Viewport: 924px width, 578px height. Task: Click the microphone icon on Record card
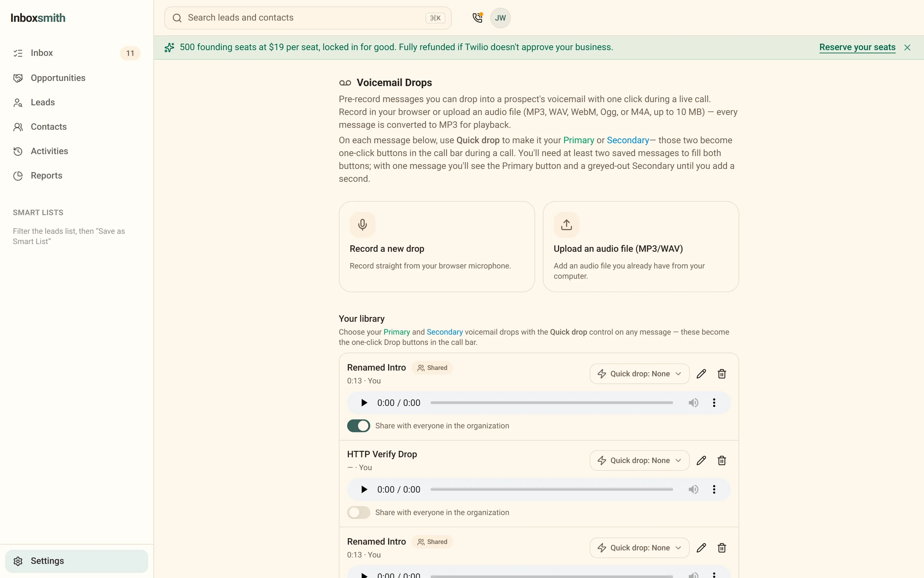pyautogui.click(x=362, y=225)
